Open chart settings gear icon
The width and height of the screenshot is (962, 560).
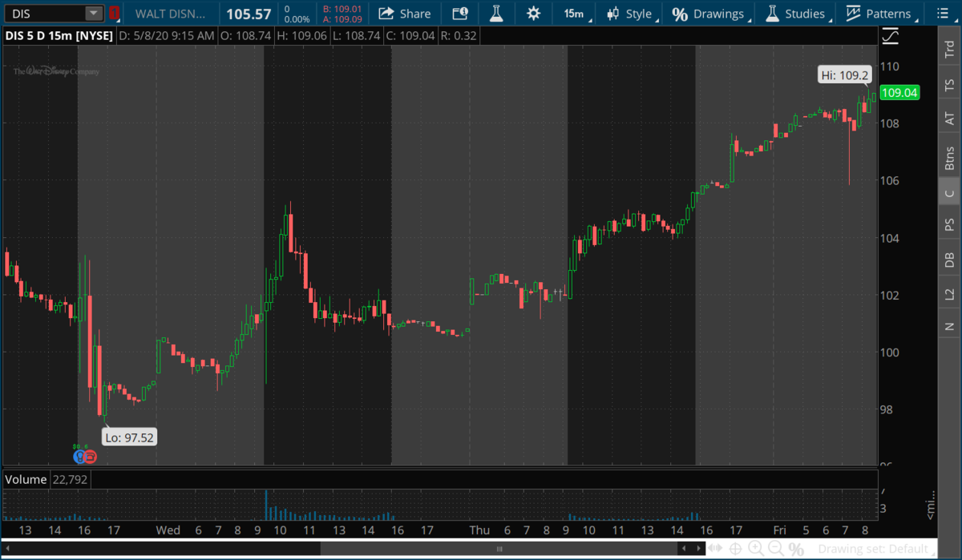pyautogui.click(x=533, y=14)
